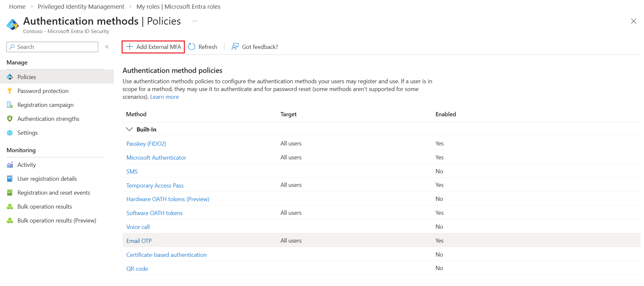This screenshot has height=286, width=644.
Task: Click the Policies sidebar icon
Action: pos(10,77)
